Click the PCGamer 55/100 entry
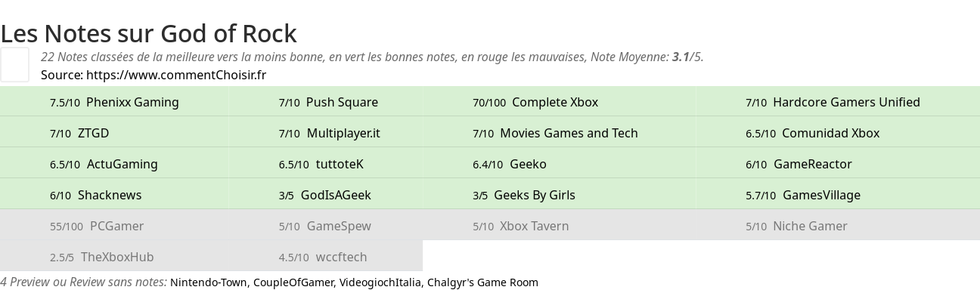Image resolution: width=980 pixels, height=290 pixels. coord(97,226)
